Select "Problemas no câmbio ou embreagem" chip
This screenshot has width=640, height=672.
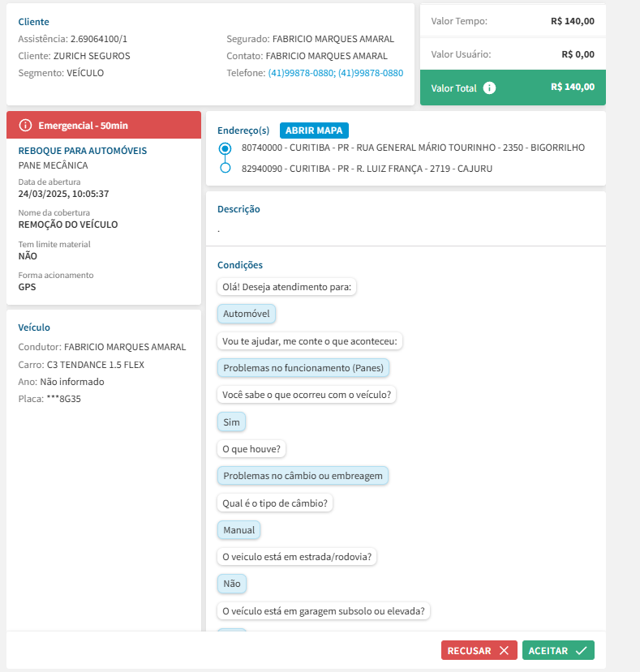[303, 476]
